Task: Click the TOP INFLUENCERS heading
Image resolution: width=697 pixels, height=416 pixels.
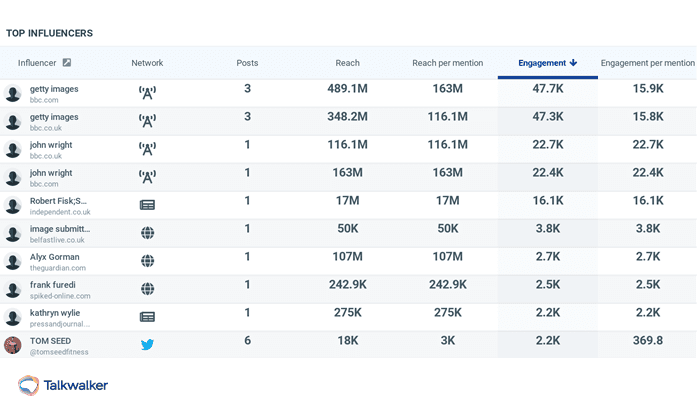Action: pyautogui.click(x=49, y=33)
